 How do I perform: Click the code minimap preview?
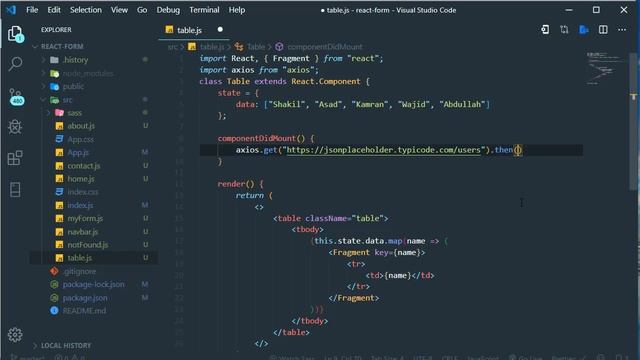tap(605, 68)
